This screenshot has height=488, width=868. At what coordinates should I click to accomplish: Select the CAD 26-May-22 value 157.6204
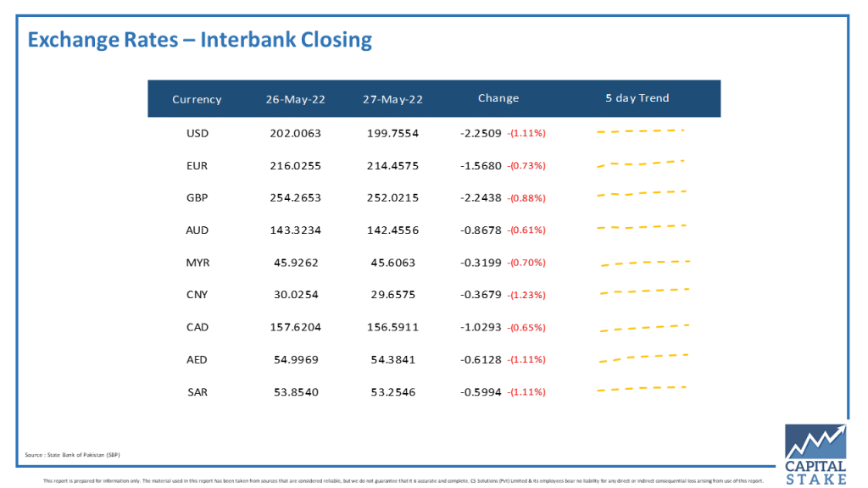coord(295,328)
